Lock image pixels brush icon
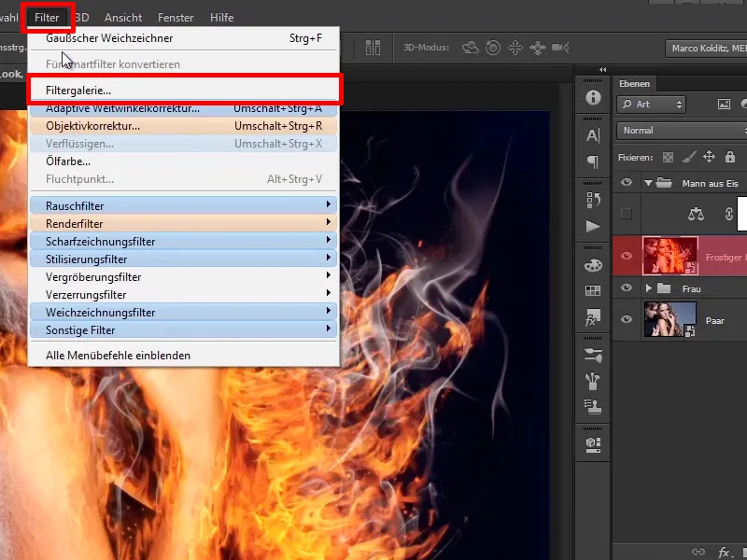Image resolution: width=747 pixels, height=560 pixels. coord(689,157)
